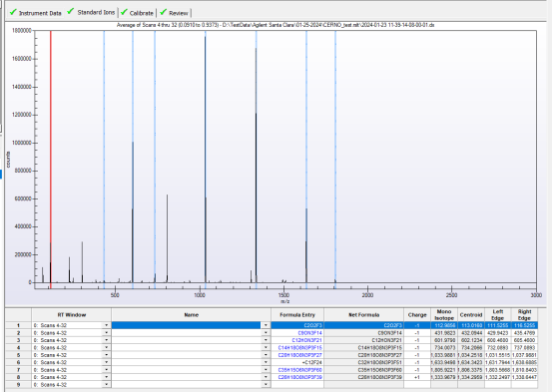Go to the Calibrate tab
This screenshot has width=553, height=392.
coord(142,13)
